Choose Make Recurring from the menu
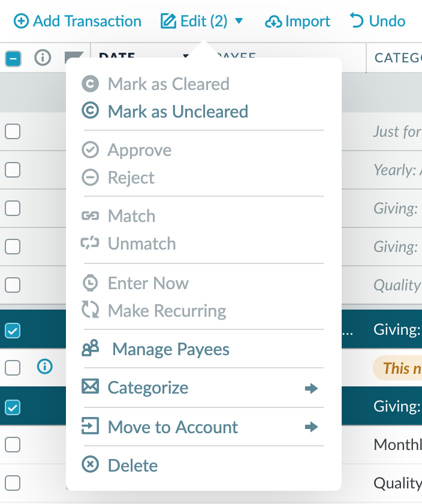Screen dimensions: 422x504 tap(167, 311)
